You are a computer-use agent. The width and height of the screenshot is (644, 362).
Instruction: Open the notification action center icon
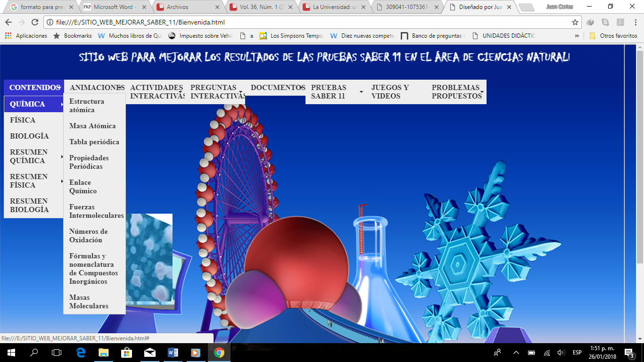(628, 353)
